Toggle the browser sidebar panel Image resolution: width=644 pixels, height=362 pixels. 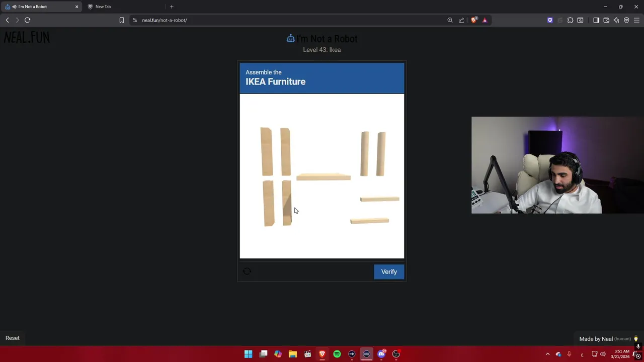[x=596, y=20]
